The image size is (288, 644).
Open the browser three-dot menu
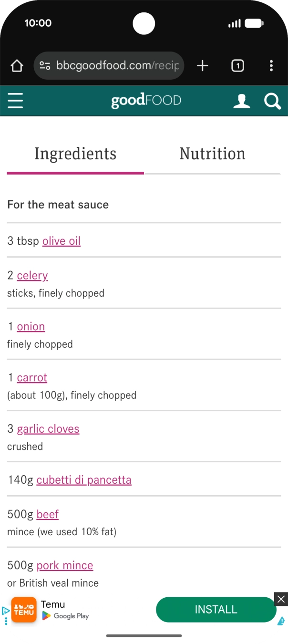271,66
